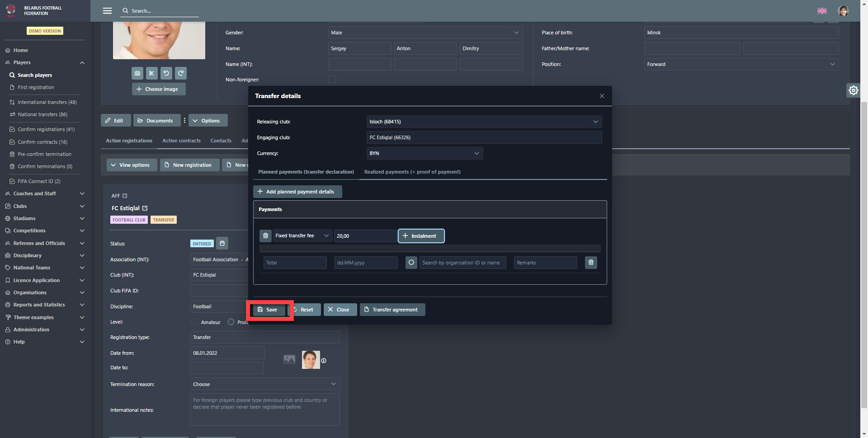Switch to Realized payments tab
The height and width of the screenshot is (438, 868).
tap(412, 172)
